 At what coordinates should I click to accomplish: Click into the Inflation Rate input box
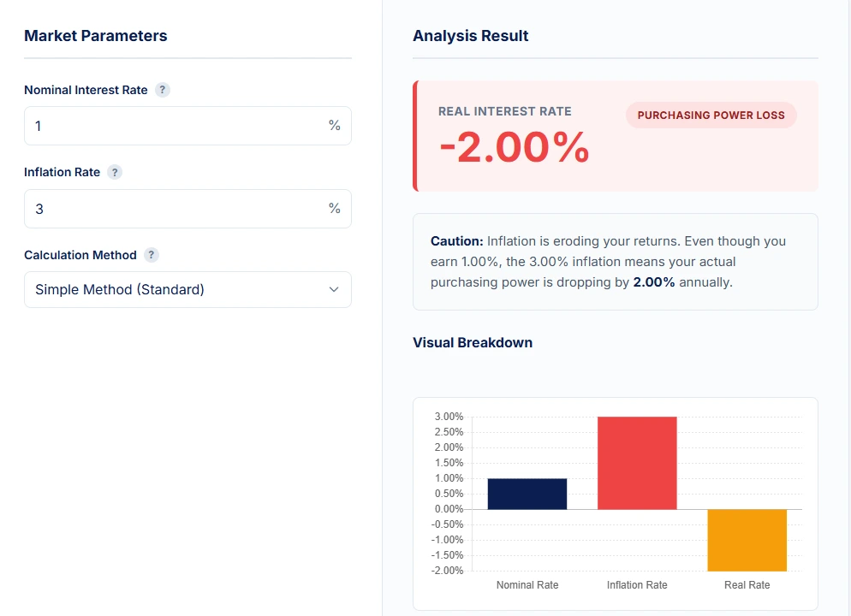tap(176, 209)
